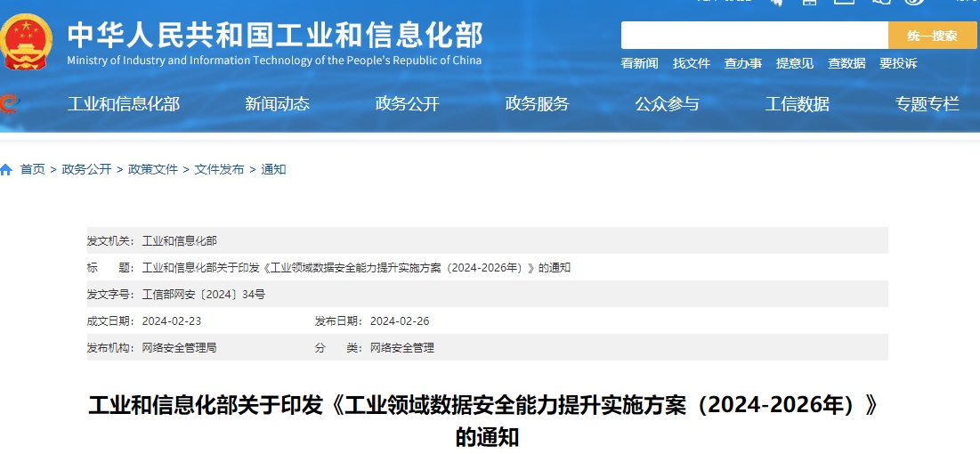Click the English ministry name subtitle
The width and height of the screenshot is (980, 454).
[274, 61]
